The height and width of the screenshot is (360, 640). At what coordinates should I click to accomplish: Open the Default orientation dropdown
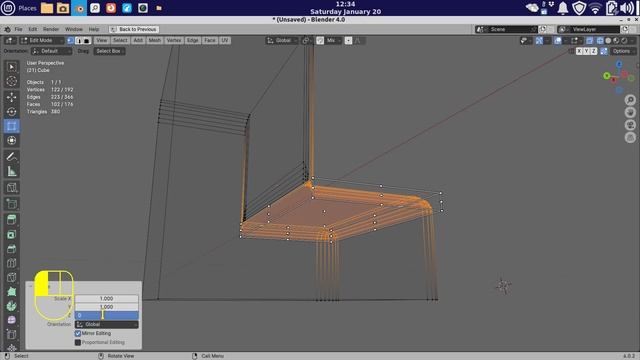51,51
